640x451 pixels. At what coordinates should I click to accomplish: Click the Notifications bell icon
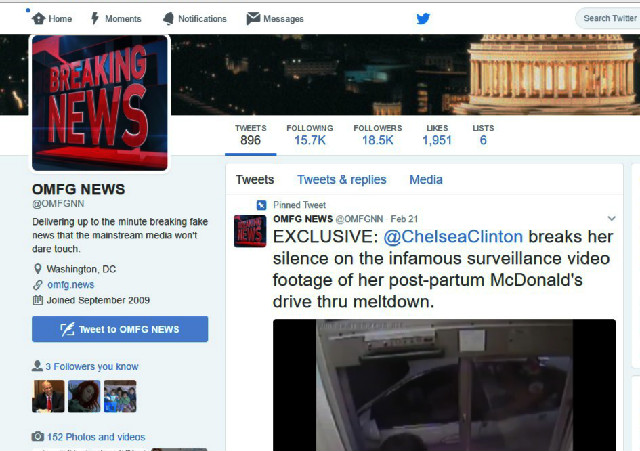(168, 18)
